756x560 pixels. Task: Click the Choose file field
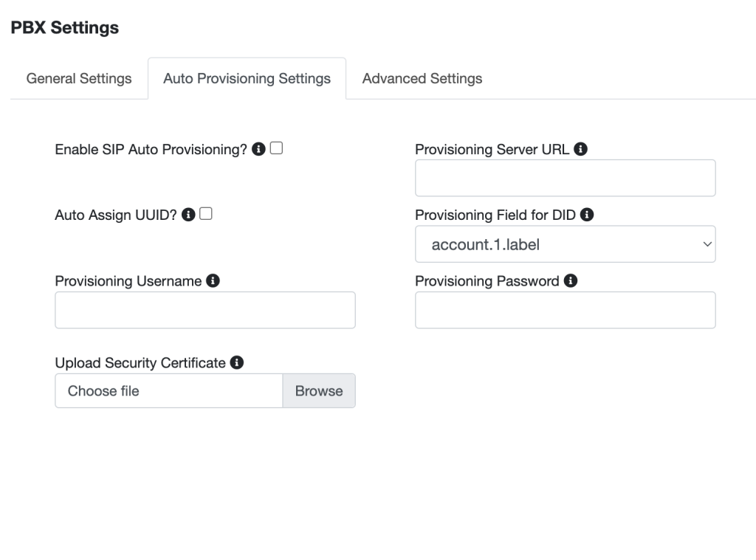point(169,391)
